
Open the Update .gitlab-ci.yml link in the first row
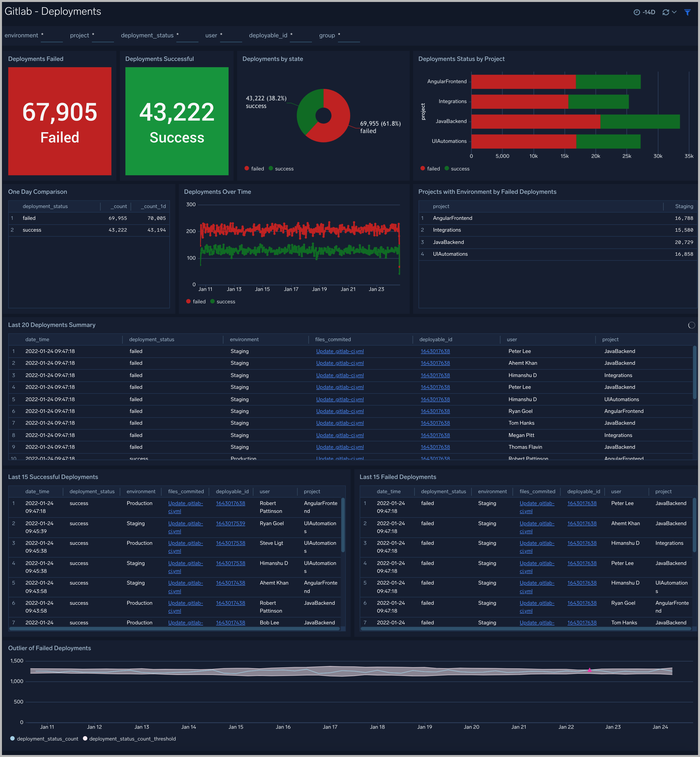coord(339,351)
